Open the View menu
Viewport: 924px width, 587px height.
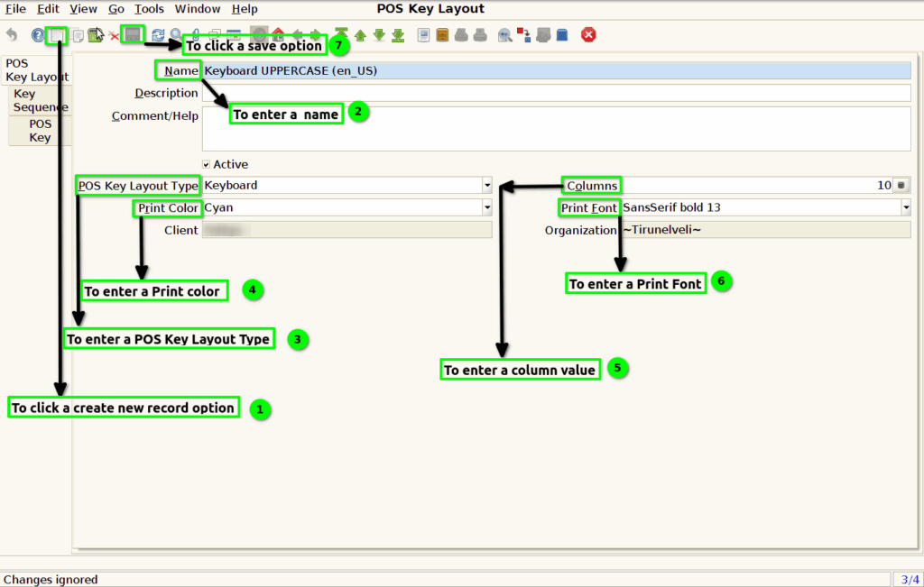click(83, 9)
